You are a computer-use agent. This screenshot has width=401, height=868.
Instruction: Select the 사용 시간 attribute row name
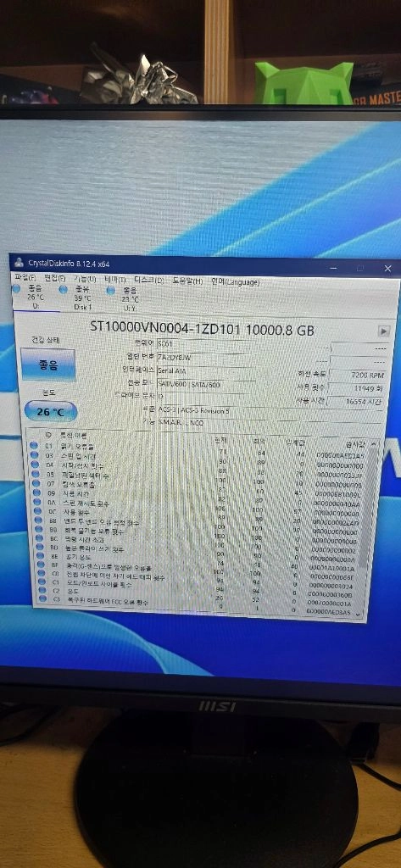coord(76,494)
